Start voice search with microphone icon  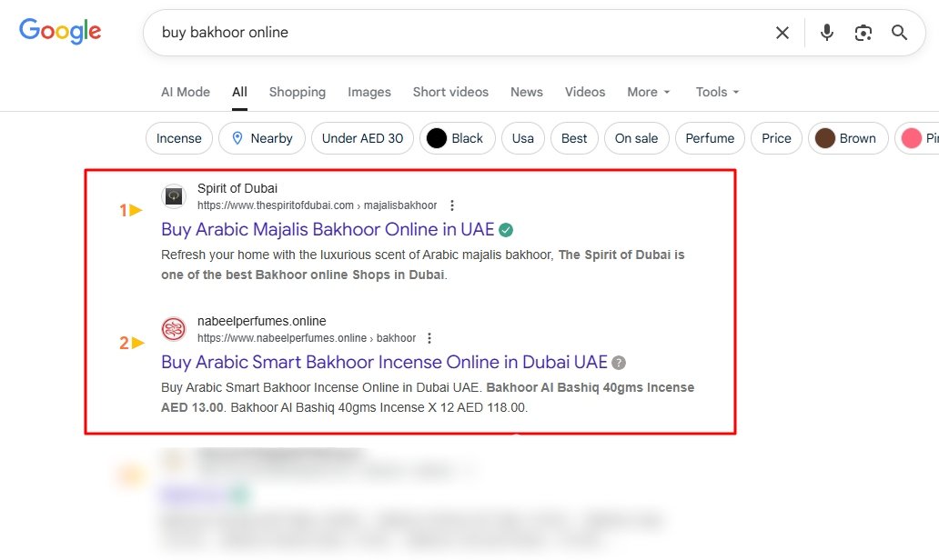[826, 33]
